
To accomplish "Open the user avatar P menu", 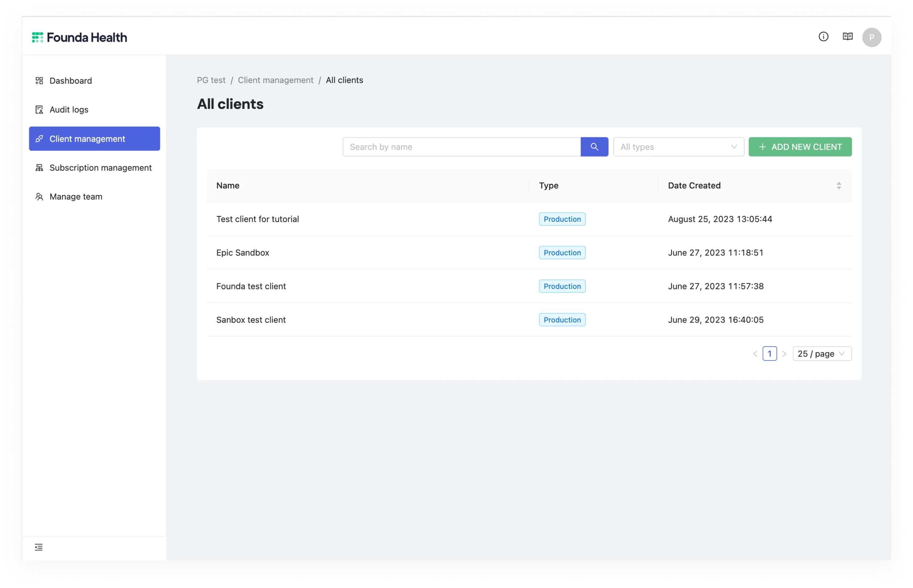I will (x=871, y=37).
